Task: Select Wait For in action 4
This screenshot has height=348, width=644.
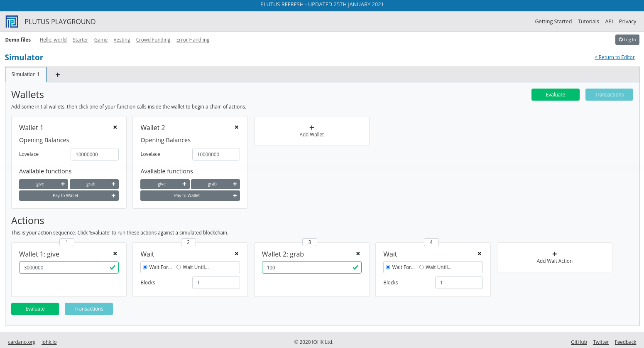Action: pos(388,267)
